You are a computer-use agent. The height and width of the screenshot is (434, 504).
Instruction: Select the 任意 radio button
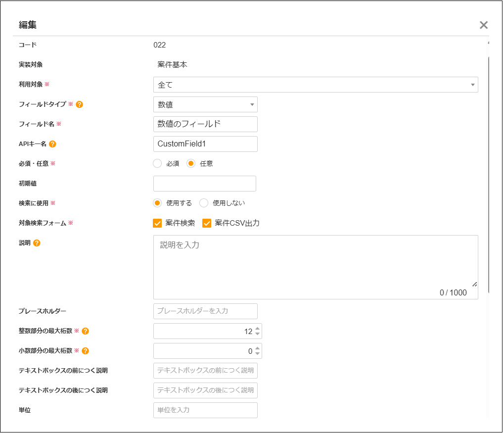191,163
